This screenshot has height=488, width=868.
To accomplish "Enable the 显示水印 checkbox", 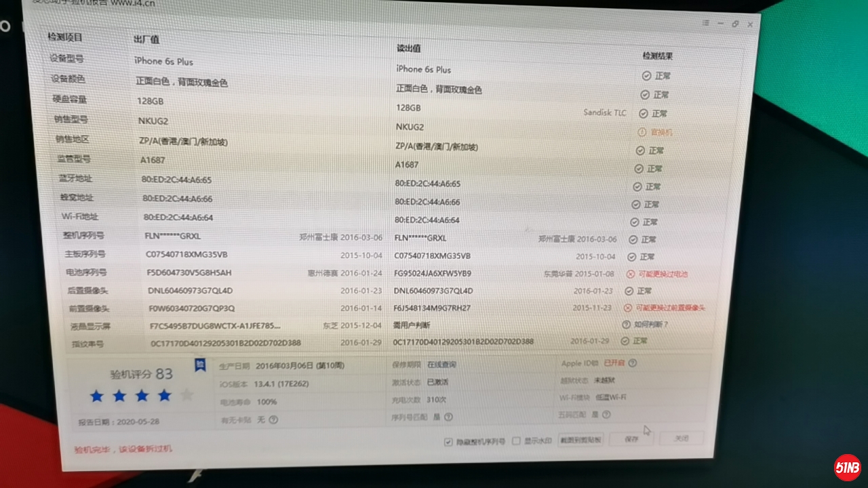I will 516,441.
